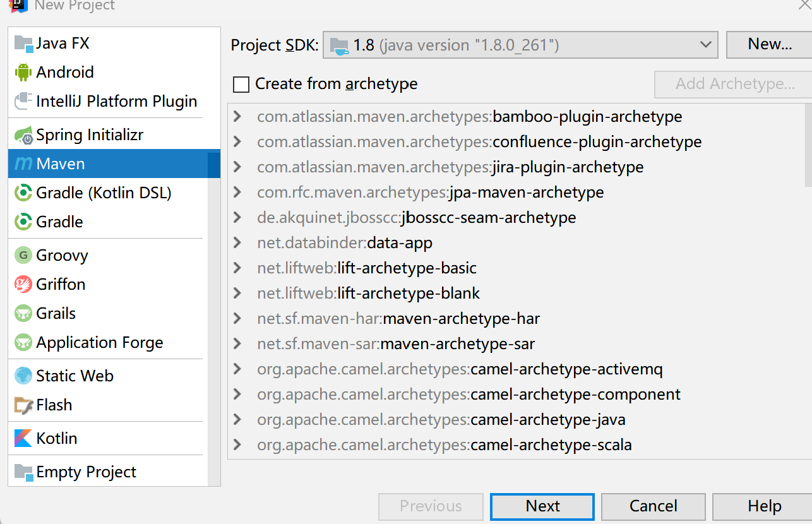Viewport: 812px width, 524px height.
Task: Choose Spring Initializr project type
Action: tap(107, 135)
